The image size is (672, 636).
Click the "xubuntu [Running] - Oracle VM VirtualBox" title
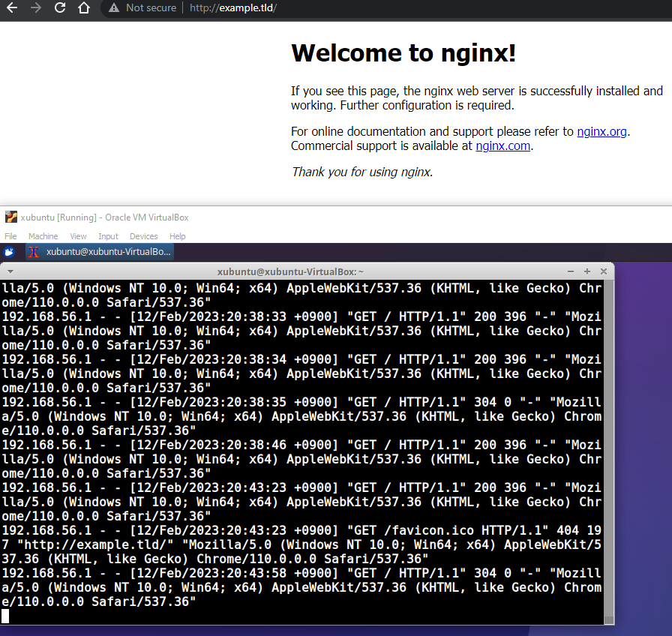coord(104,217)
